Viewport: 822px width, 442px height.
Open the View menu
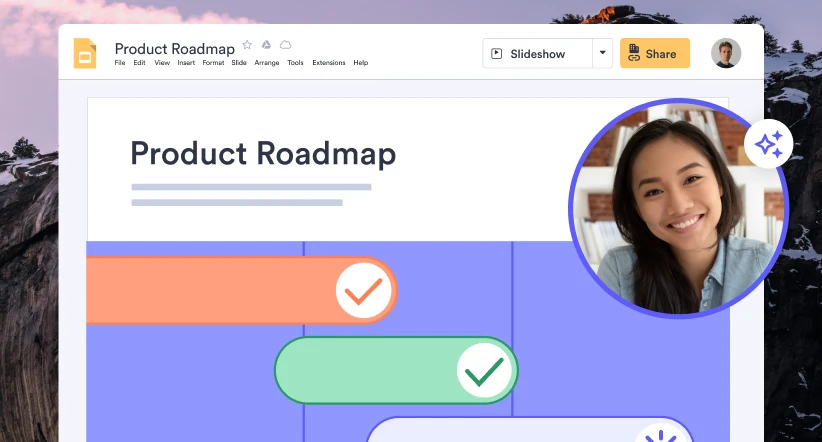[x=162, y=62]
